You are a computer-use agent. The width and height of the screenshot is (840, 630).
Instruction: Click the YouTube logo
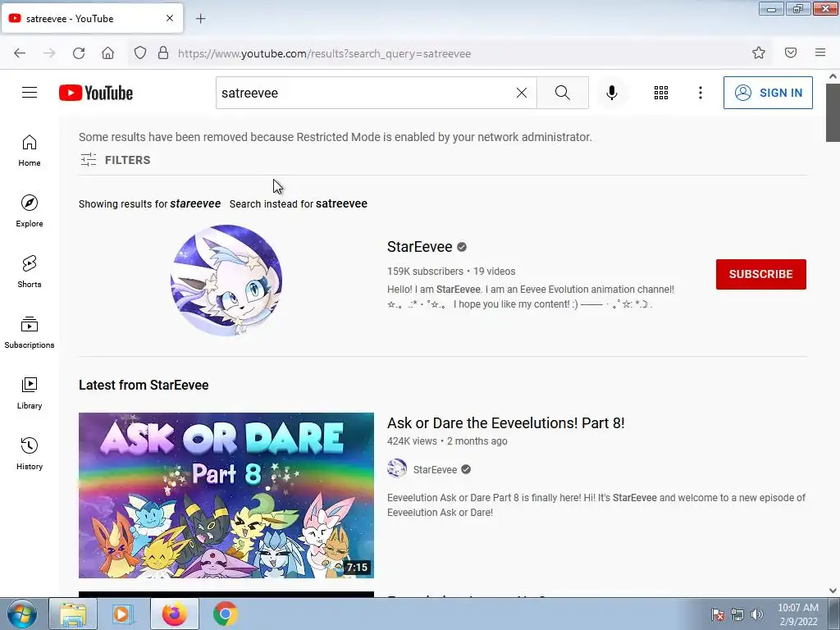click(96, 93)
